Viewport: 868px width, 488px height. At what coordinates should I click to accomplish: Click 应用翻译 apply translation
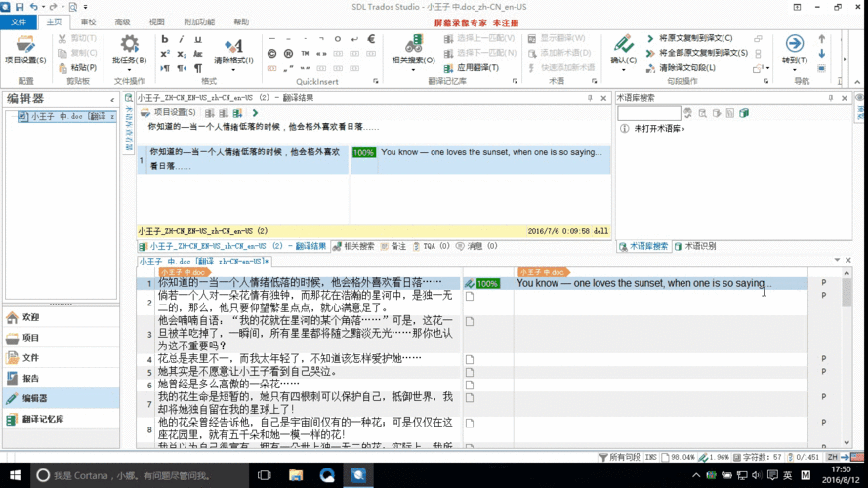coord(472,67)
